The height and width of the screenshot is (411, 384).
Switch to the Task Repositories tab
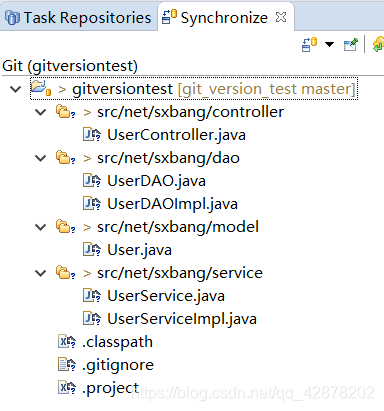78,17
